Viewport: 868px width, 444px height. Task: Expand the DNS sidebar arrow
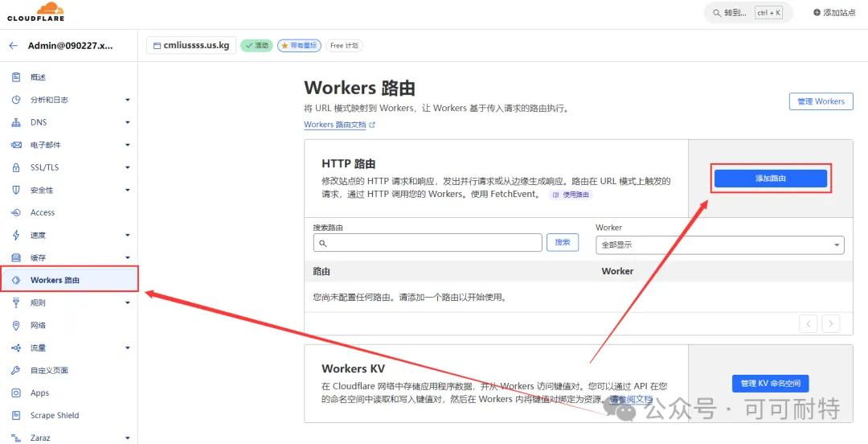click(x=128, y=122)
